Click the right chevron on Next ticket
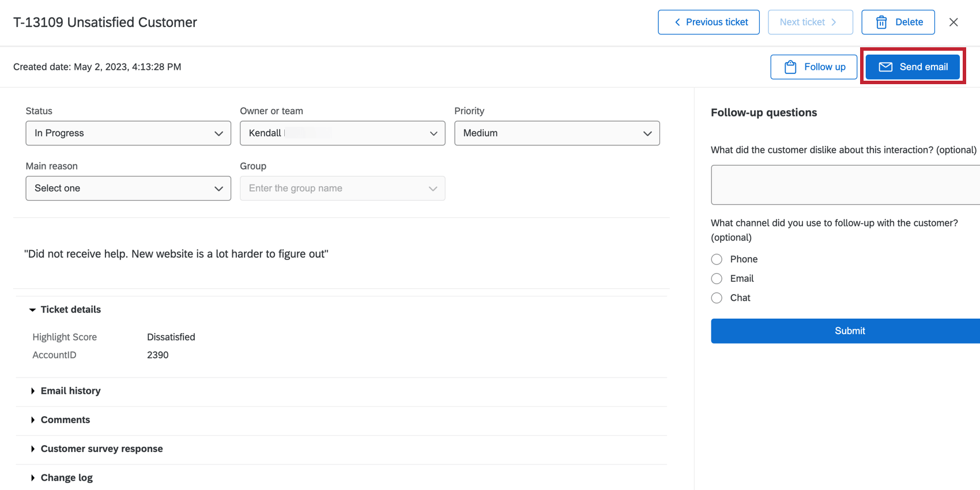This screenshot has width=980, height=490. pyautogui.click(x=834, y=22)
